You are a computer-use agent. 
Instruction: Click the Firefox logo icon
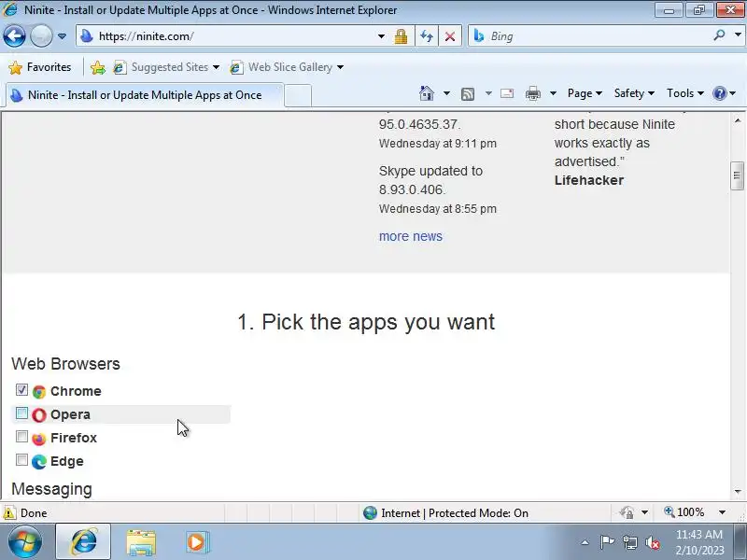[39, 438]
